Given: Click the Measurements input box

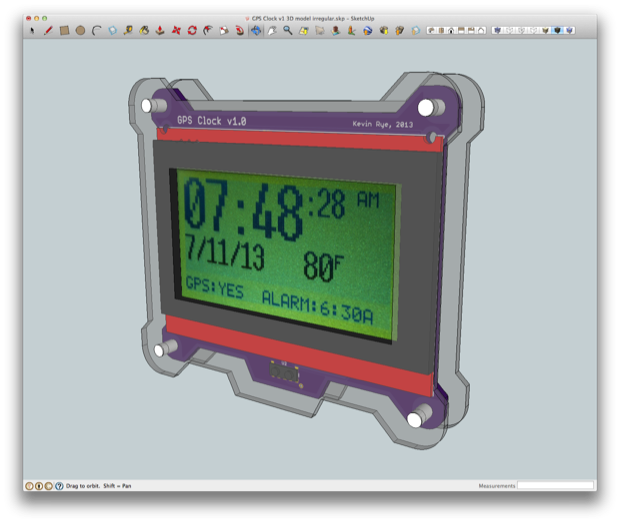Looking at the screenshot, I should 556,485.
